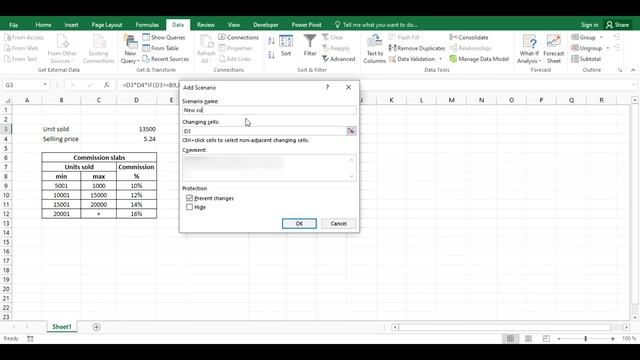Image resolution: width=640 pixels, height=360 pixels.
Task: Import data From Text
Action: pos(20,59)
